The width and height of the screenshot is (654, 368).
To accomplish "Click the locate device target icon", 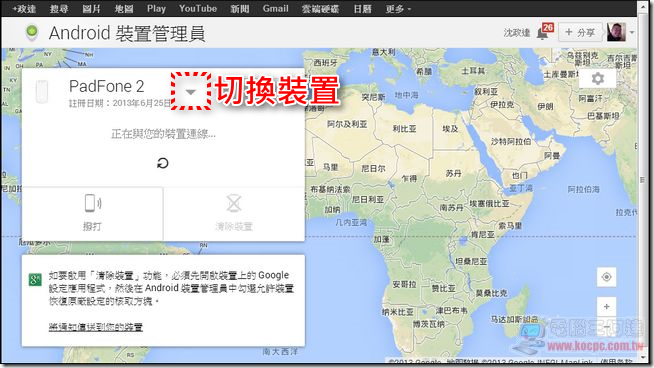I will [x=606, y=277].
